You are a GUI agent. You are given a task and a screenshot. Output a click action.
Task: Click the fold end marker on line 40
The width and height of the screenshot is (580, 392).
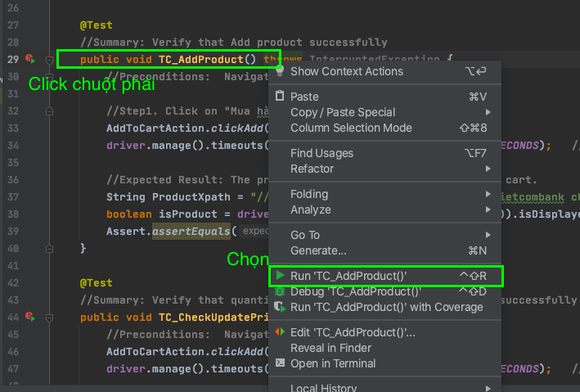pyautogui.click(x=49, y=249)
